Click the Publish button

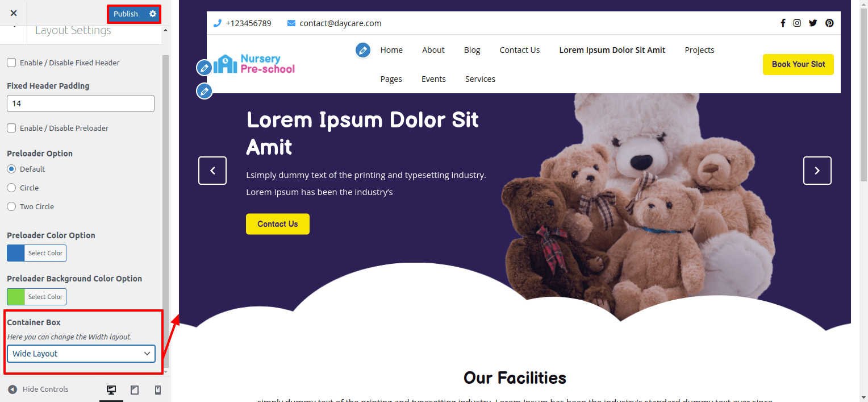126,14
